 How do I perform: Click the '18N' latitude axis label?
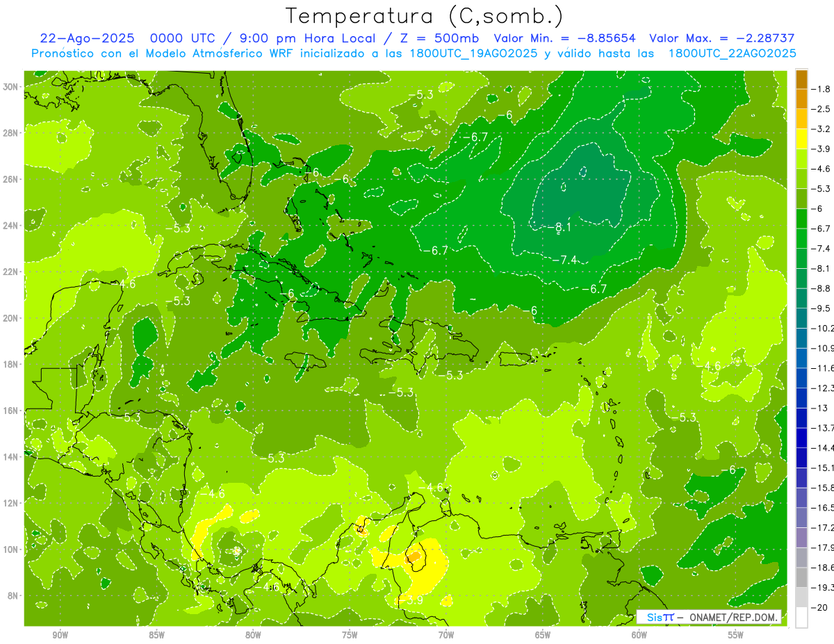[10, 364]
